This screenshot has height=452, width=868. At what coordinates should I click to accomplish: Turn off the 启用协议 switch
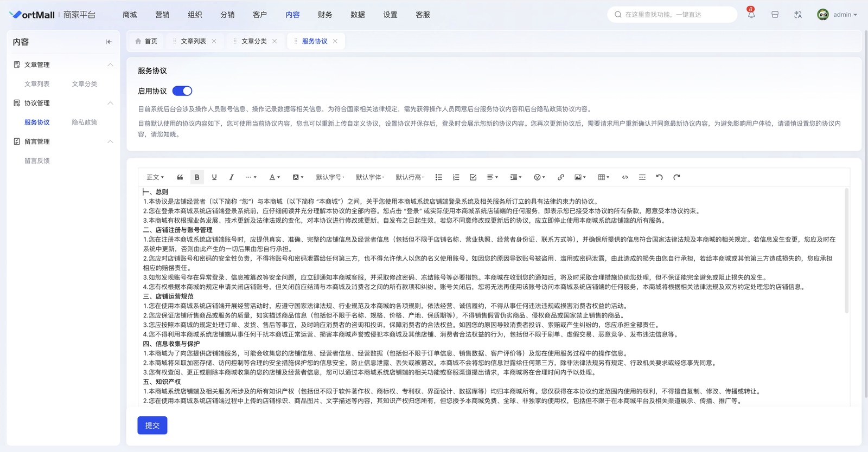[182, 91]
